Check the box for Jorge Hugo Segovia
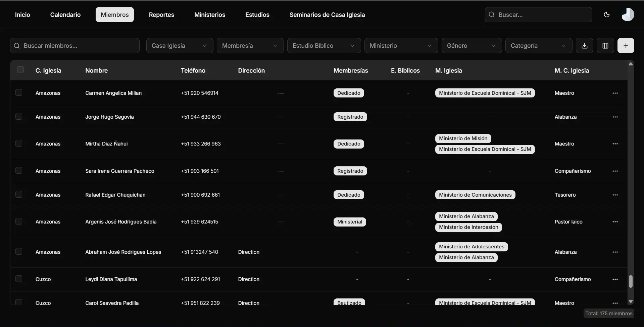Viewport: 644px width, 327px height. pos(19,117)
